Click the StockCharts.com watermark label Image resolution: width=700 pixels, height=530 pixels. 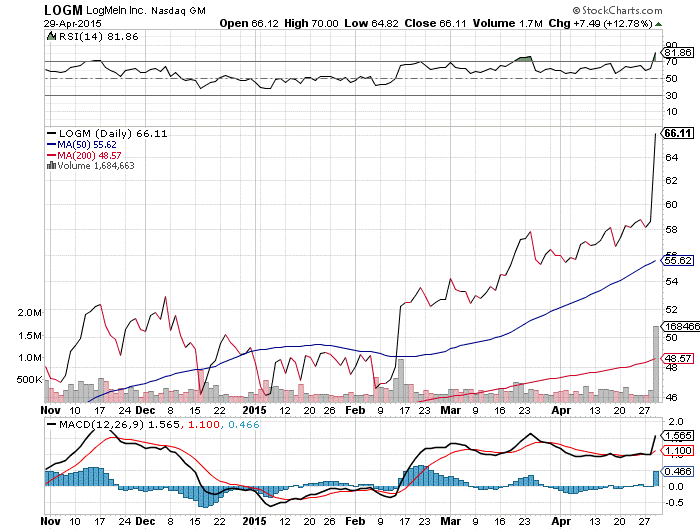pos(618,10)
